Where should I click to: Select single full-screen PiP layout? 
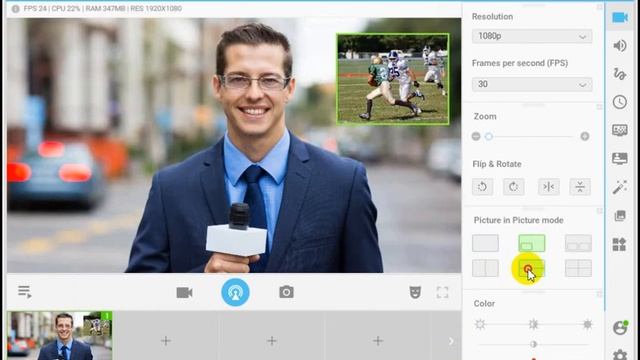coord(485,243)
